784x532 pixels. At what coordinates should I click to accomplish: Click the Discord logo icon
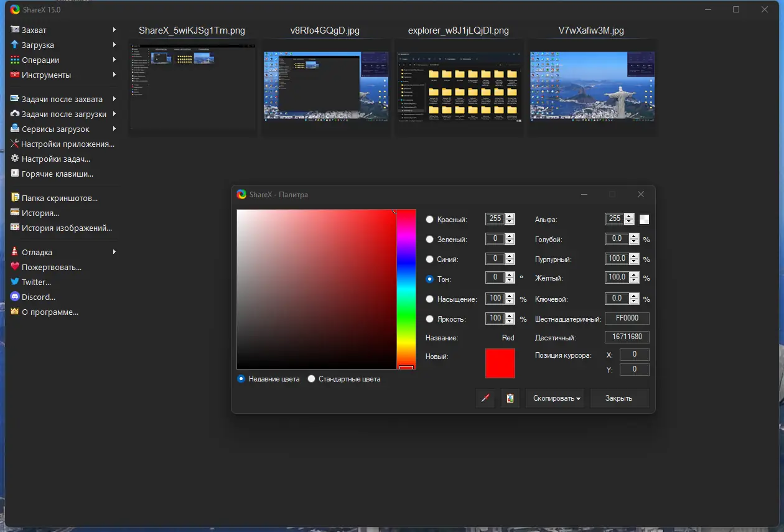[x=15, y=297]
